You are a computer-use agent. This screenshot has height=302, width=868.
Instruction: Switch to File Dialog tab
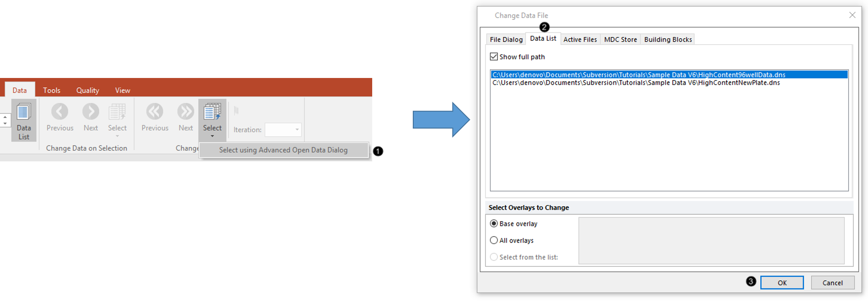pyautogui.click(x=506, y=40)
